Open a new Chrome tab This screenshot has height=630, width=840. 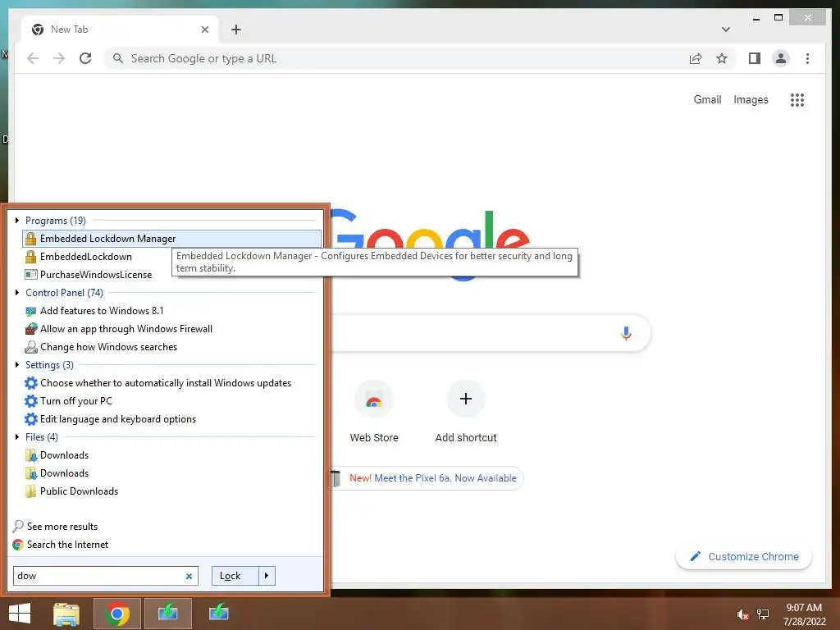236,30
